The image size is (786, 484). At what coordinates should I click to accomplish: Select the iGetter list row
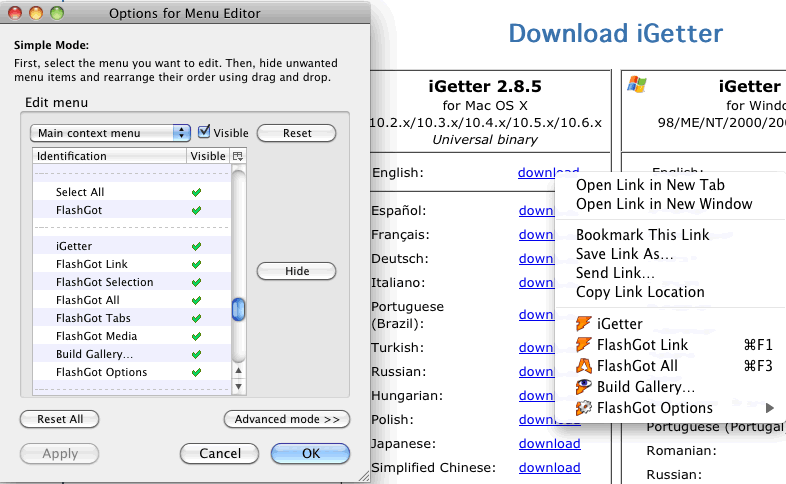pos(132,247)
